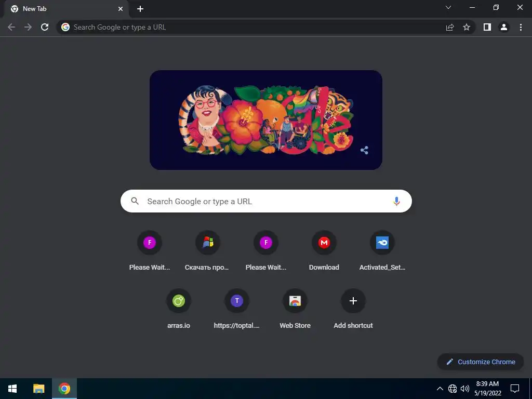Viewport: 532px width, 399px height.
Task: Open the profile avatar menu
Action: pyautogui.click(x=504, y=27)
